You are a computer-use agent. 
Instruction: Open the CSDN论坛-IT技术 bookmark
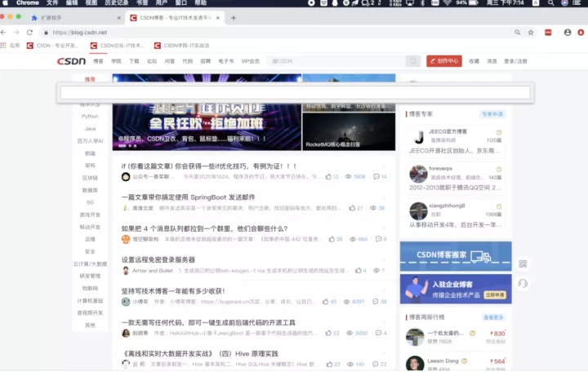pos(118,46)
